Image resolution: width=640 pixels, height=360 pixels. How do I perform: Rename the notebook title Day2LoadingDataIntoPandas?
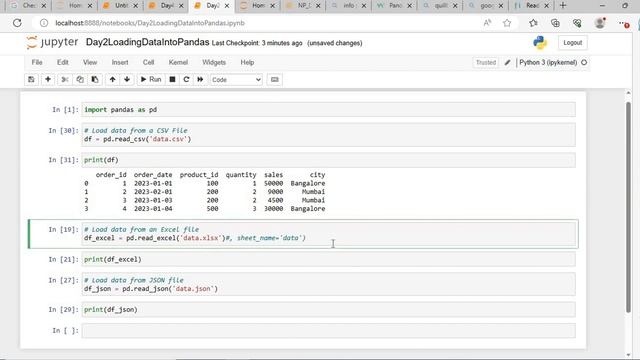pyautogui.click(x=147, y=42)
